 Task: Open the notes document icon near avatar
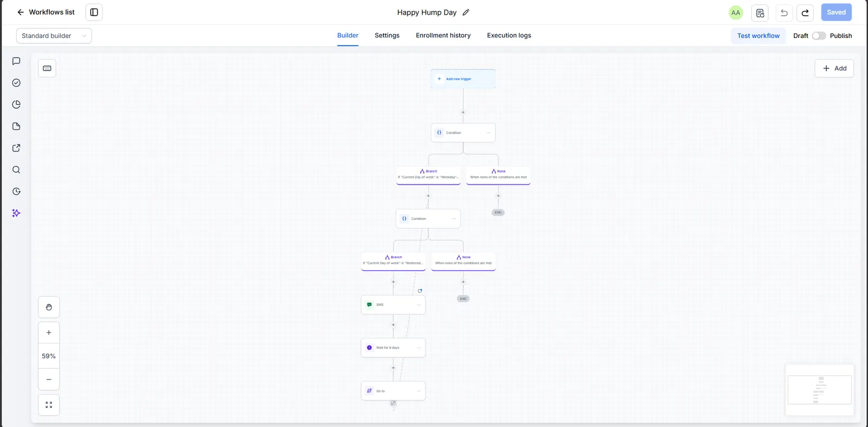[760, 12]
